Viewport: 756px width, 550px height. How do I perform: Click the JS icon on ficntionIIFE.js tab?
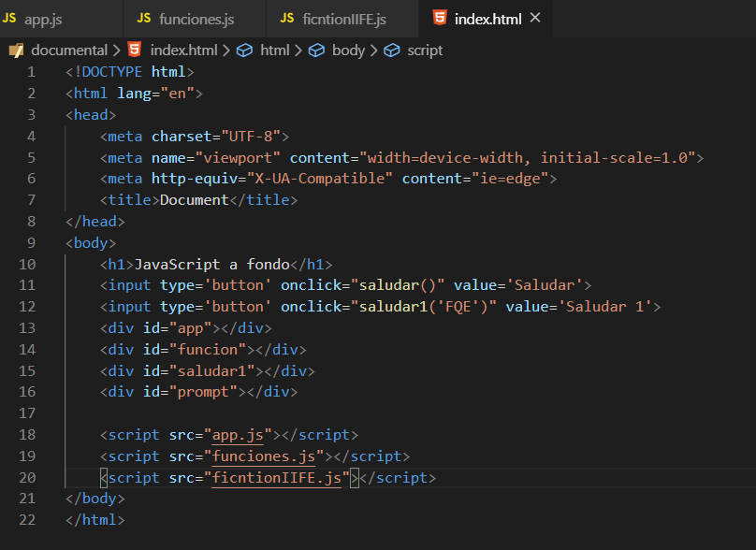[287, 19]
